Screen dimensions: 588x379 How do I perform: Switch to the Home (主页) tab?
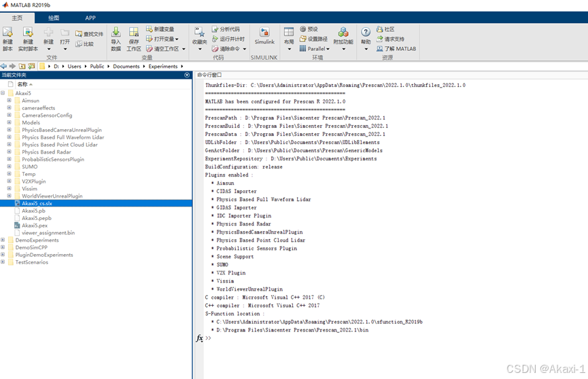(17, 18)
